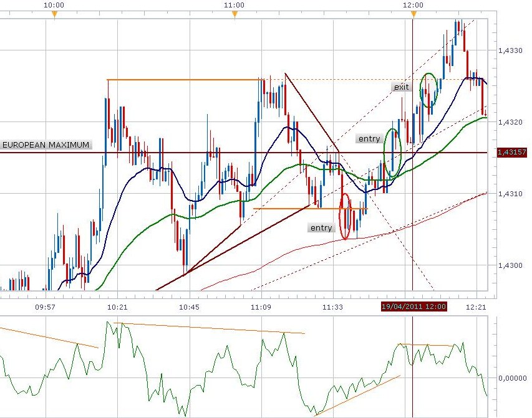Click the 19/04/2011 12:00 date tag

point(414,306)
